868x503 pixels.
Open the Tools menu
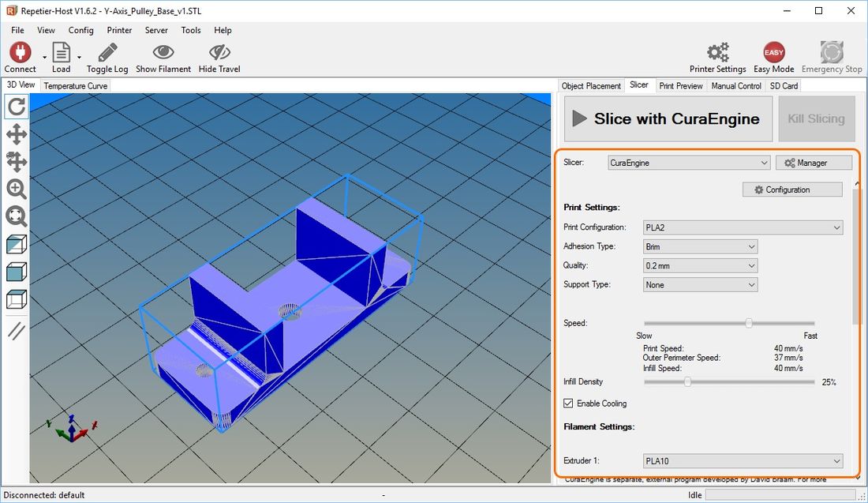(x=191, y=30)
